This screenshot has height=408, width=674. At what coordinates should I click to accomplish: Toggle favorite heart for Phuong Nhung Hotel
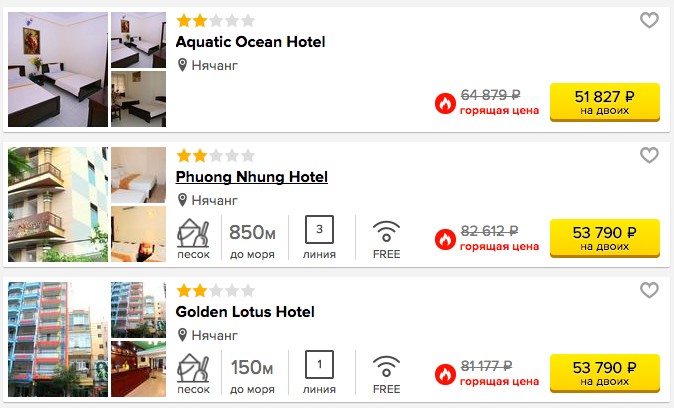(649, 155)
